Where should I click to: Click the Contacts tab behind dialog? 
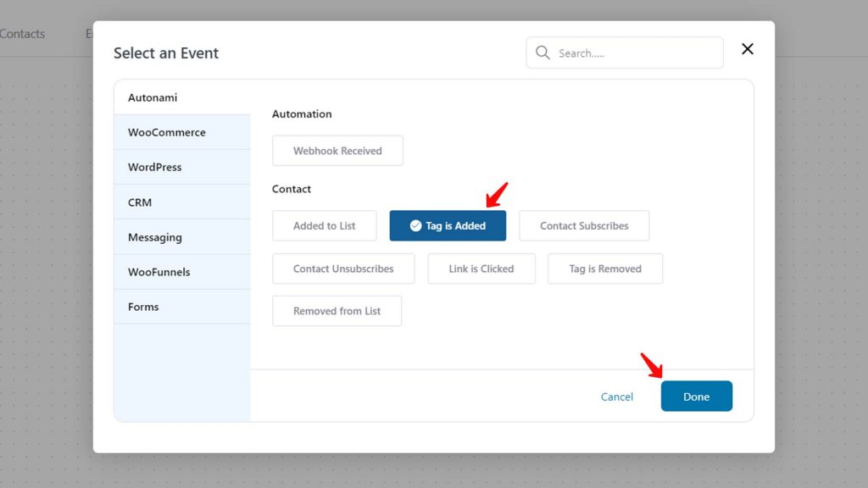pos(22,34)
